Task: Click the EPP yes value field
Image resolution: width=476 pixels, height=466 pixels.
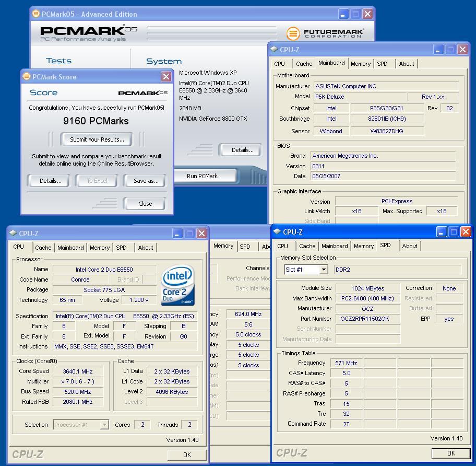Action: pyautogui.click(x=449, y=319)
